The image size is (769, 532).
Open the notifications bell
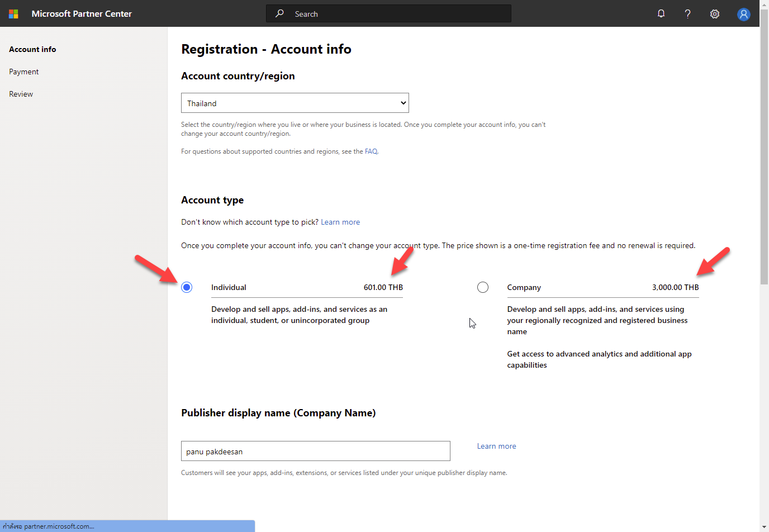[x=661, y=14]
